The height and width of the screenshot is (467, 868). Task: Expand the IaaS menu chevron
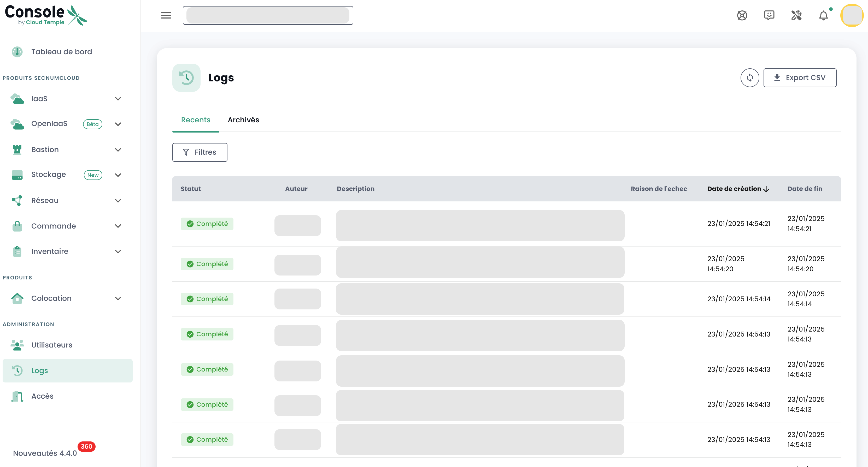point(118,99)
